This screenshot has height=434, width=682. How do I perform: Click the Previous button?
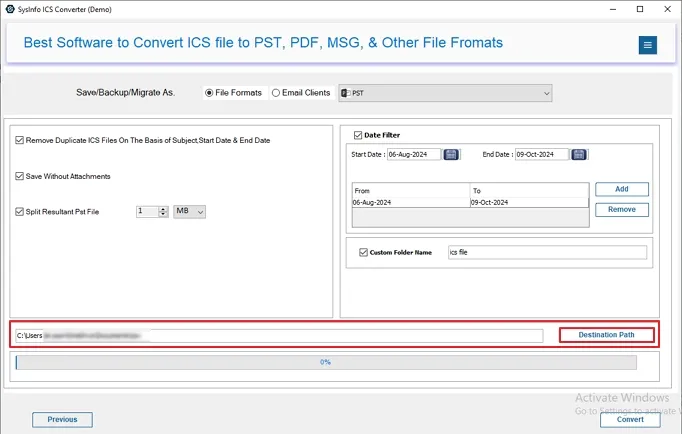pos(62,420)
